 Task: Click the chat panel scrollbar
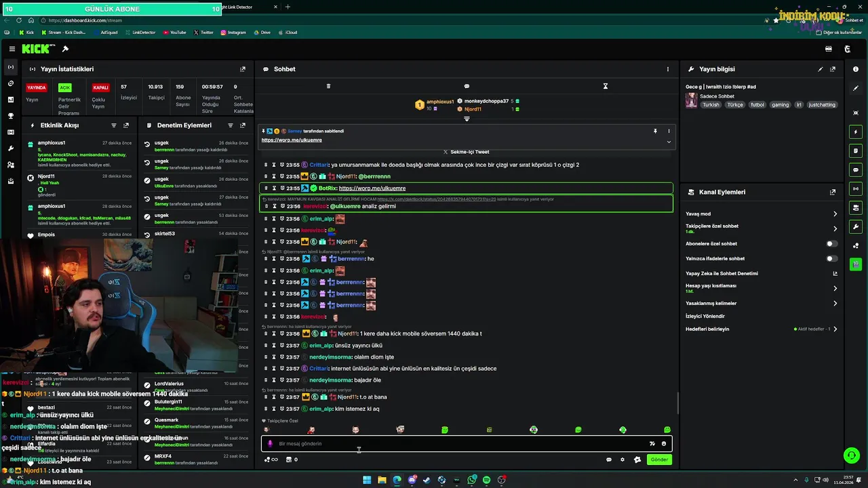point(677,403)
